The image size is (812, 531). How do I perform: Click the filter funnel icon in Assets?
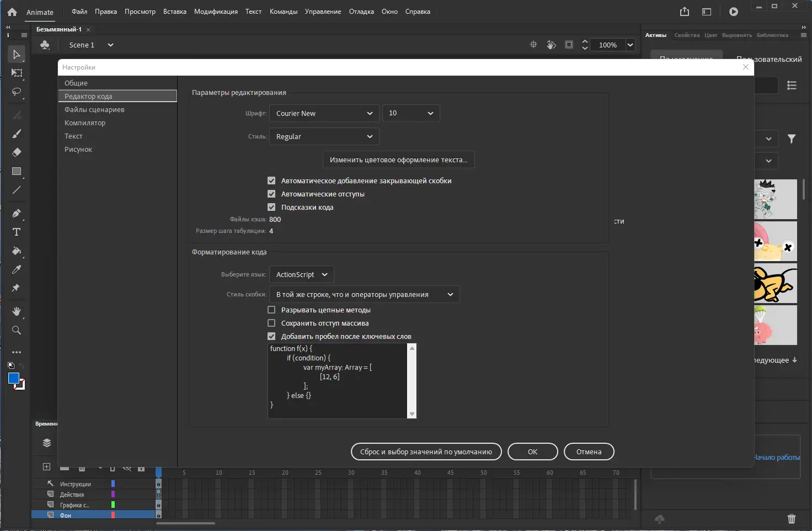[x=792, y=139]
